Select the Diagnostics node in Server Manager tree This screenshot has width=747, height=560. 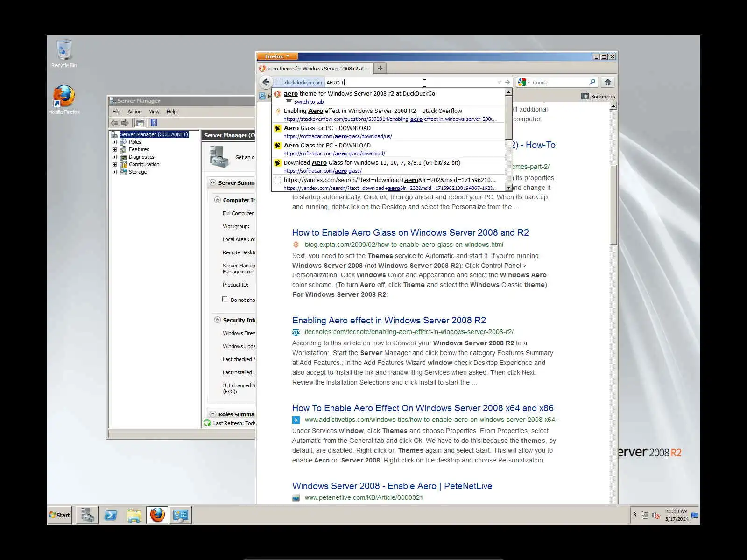pyautogui.click(x=141, y=157)
